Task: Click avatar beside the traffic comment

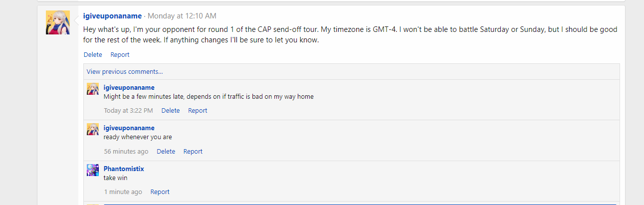Action: (x=93, y=89)
